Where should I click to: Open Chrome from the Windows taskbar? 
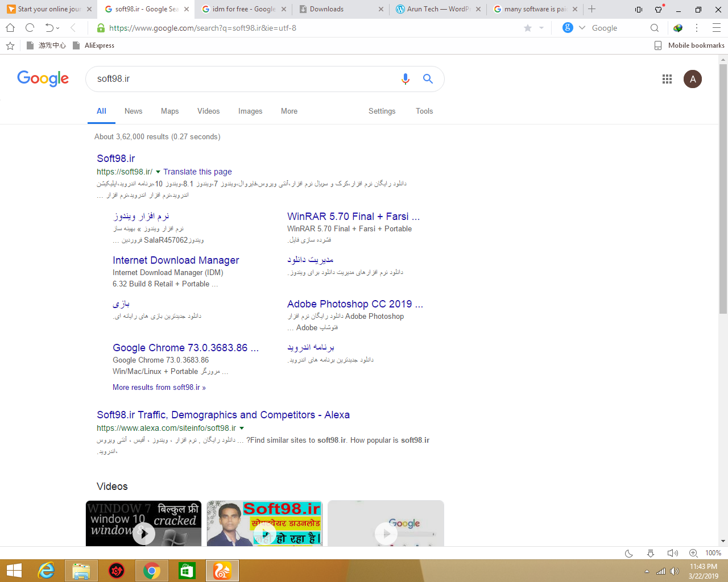click(152, 571)
